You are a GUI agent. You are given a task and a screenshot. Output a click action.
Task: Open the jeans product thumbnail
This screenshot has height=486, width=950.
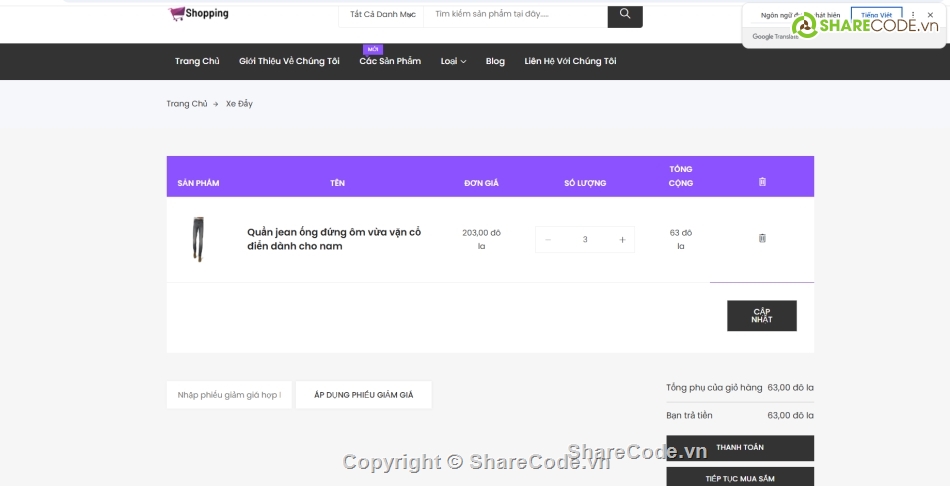click(198, 239)
